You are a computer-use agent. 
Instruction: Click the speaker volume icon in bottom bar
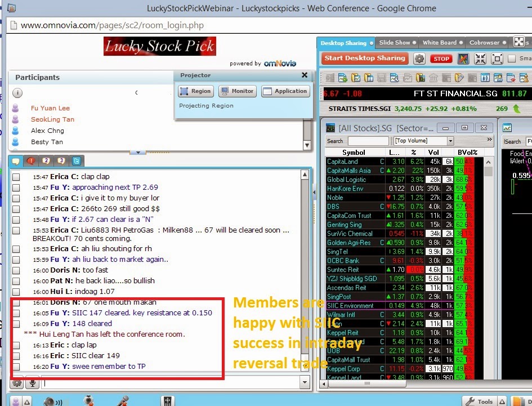(52, 402)
